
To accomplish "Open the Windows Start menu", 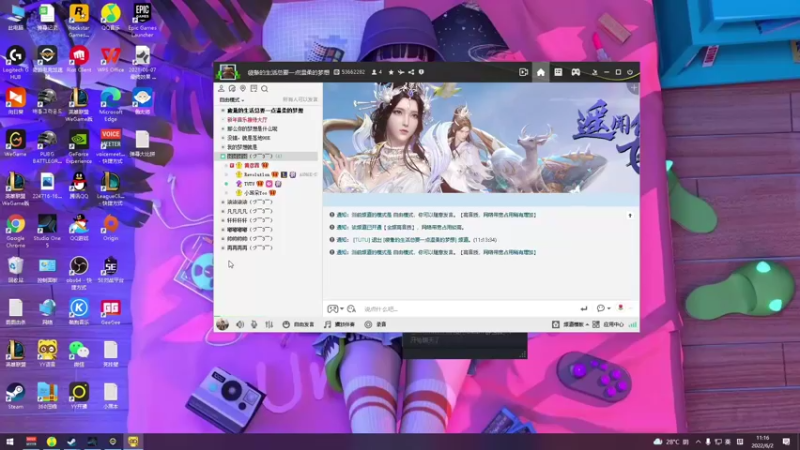I will pos(10,441).
